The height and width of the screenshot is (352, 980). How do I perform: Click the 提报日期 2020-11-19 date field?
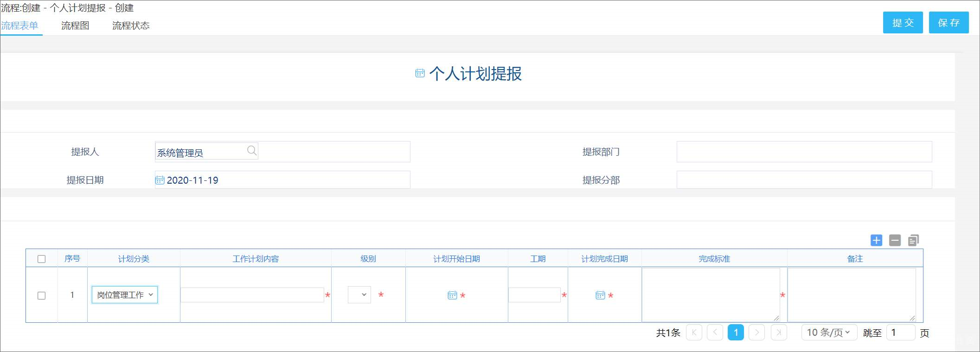[x=282, y=180]
